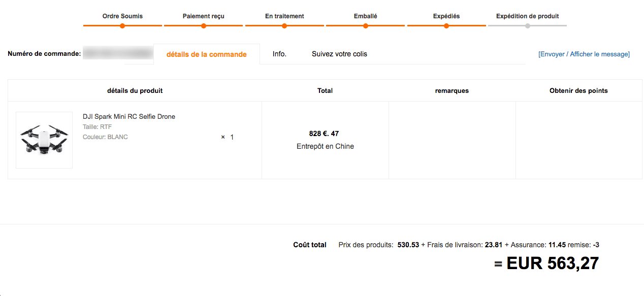Viewport: 644px width, 296px height.
Task: Click the 'DJI Spark Mini RC Selfie Drone' title
Action: [x=129, y=117]
